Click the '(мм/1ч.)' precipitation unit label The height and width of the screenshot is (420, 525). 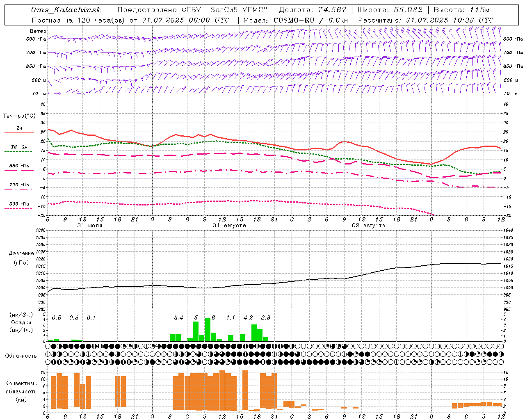click(21, 330)
